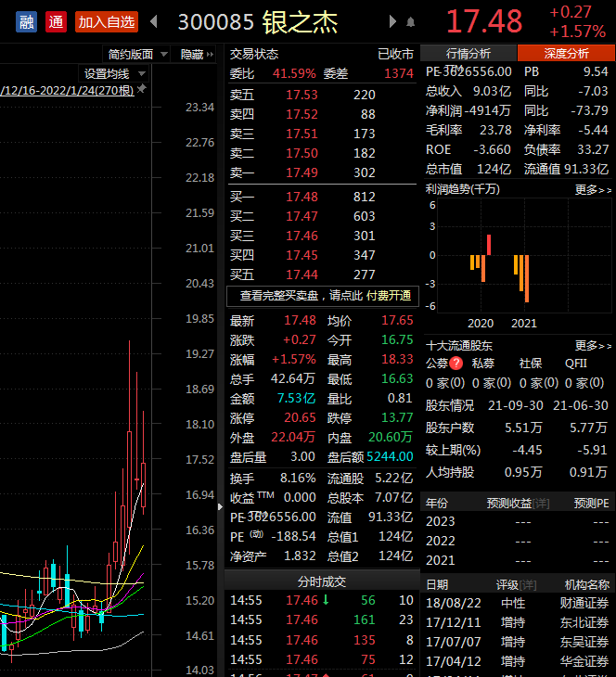Click the 隐藏 hide panel button

197,55
